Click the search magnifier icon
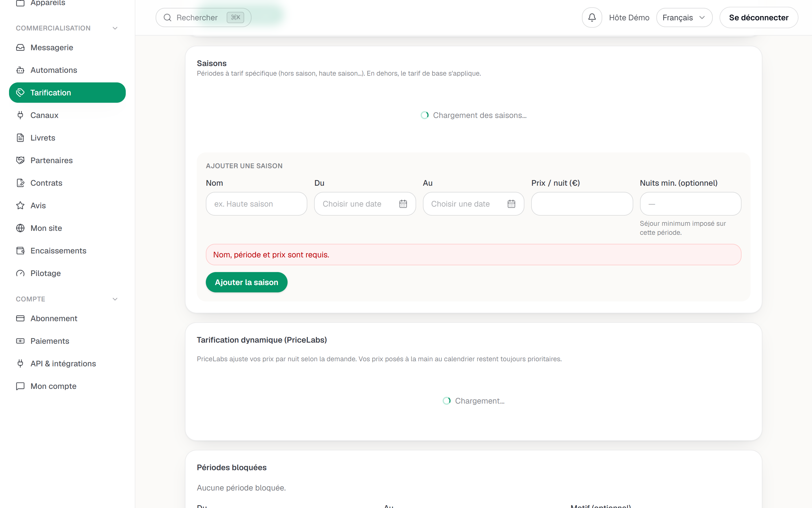The width and height of the screenshot is (812, 508). [x=167, y=17]
